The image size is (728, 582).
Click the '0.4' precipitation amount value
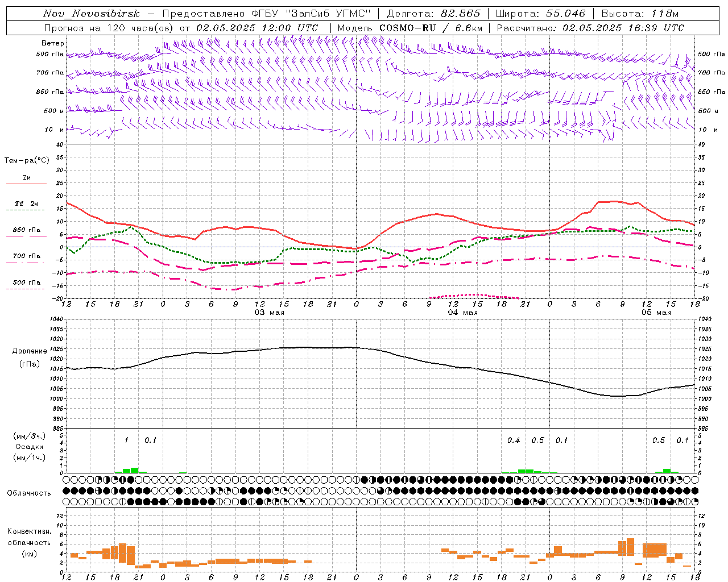pyautogui.click(x=514, y=440)
